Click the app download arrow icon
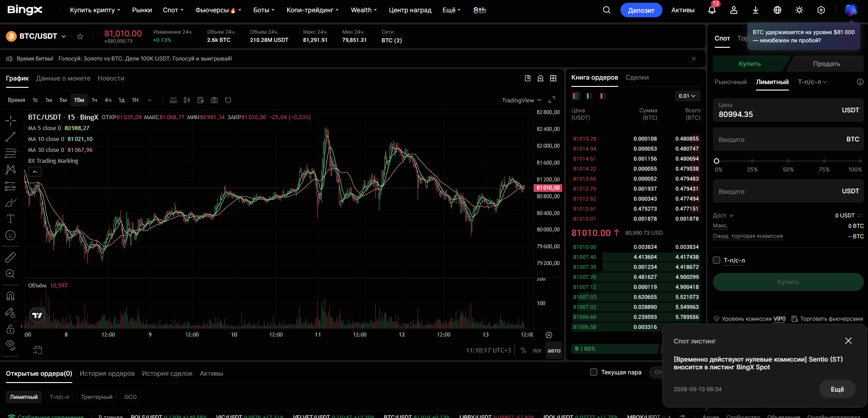This screenshot has height=418, width=868. click(x=756, y=10)
